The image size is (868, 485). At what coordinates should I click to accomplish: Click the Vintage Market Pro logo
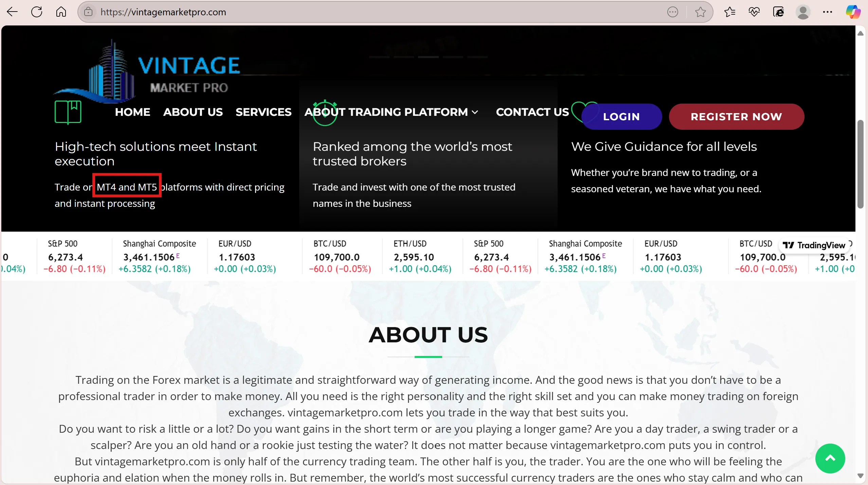147,71
